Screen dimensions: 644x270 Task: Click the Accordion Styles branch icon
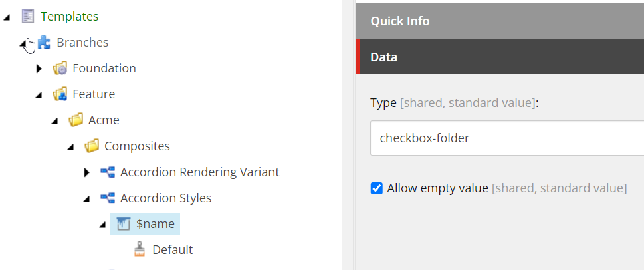pyautogui.click(x=108, y=198)
